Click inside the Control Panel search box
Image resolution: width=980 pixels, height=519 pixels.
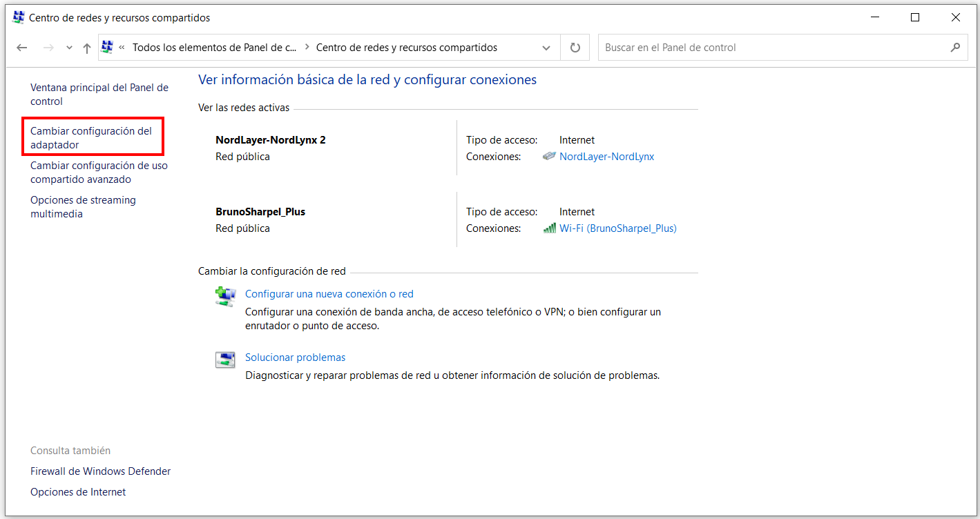[x=760, y=47]
